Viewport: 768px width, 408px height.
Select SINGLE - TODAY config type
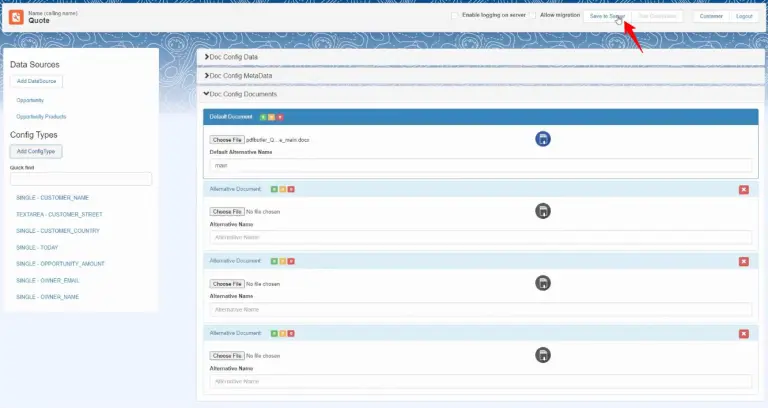coord(37,248)
